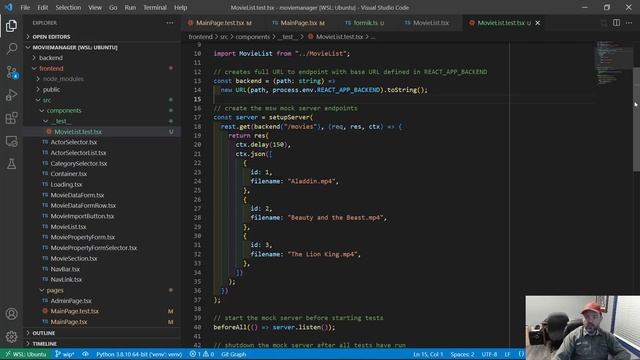Click the Explorer more actions ellipsis
This screenshot has height=360, width=640.
(170, 23)
